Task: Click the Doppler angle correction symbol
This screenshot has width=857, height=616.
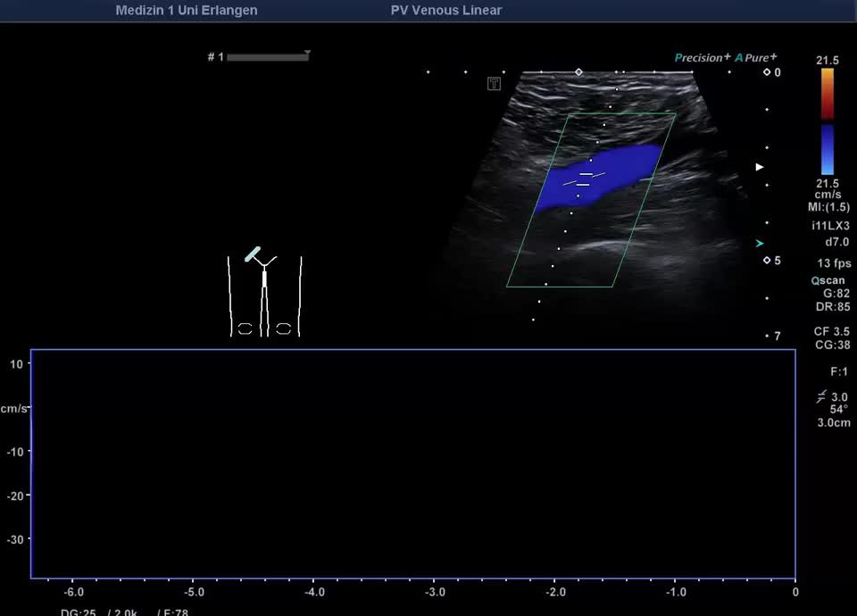Action: (x=820, y=396)
